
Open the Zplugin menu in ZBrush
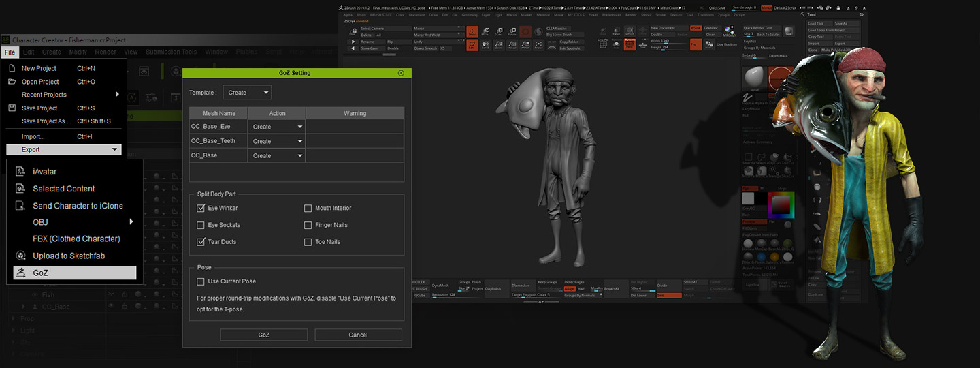click(723, 14)
